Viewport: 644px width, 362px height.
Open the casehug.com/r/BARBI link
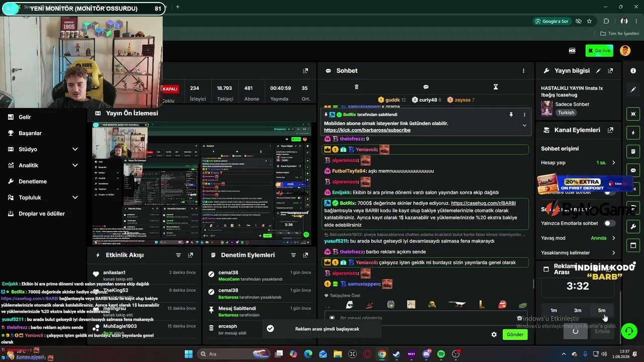[484, 203]
